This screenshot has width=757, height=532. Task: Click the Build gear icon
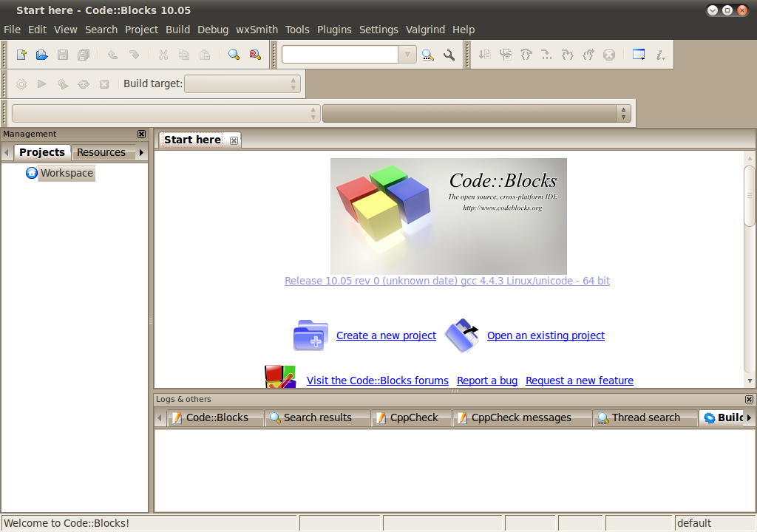click(x=21, y=84)
